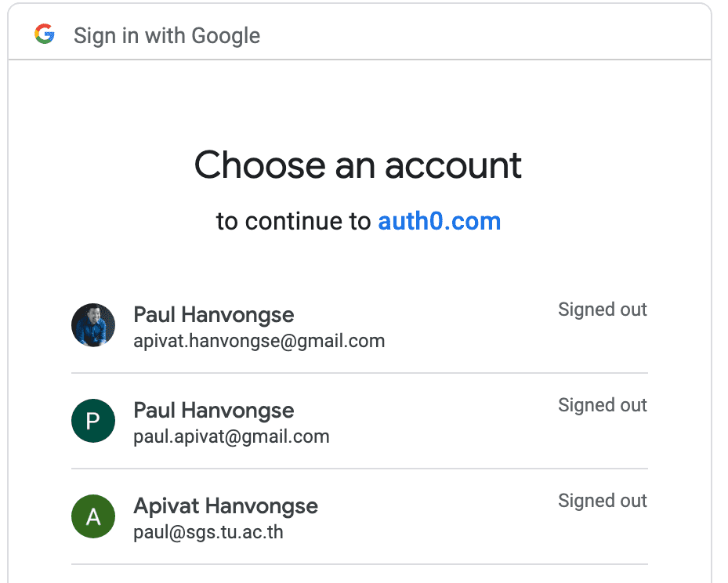
Task: Click the 'to continue to' text
Action: 293,221
